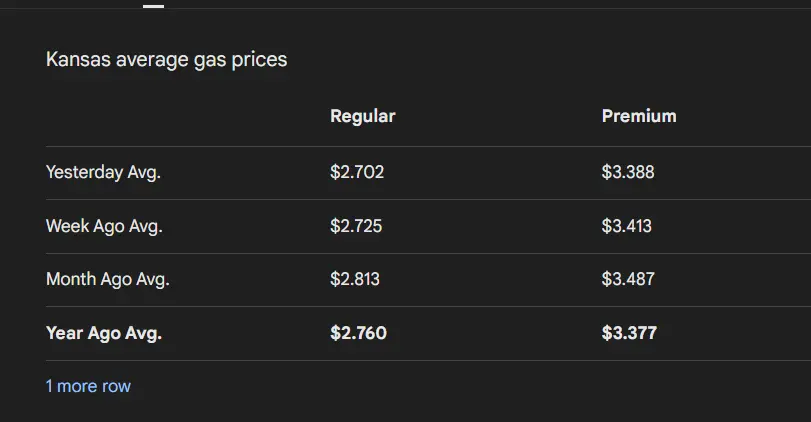Click the 'Kansas average gas prices' heading

[166, 60]
